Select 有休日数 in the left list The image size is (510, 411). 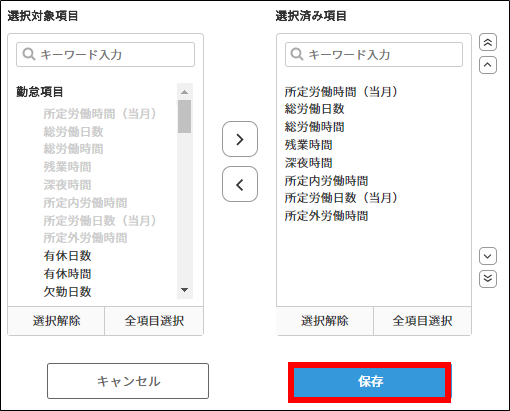[67, 256]
